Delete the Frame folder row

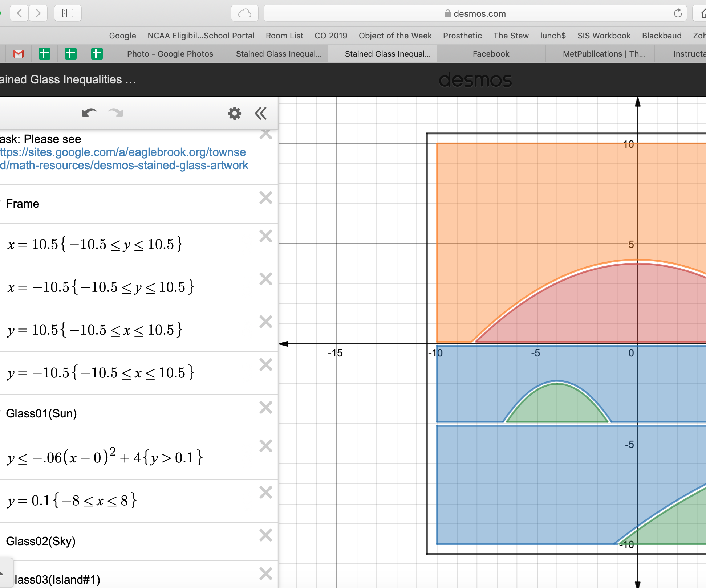266,198
